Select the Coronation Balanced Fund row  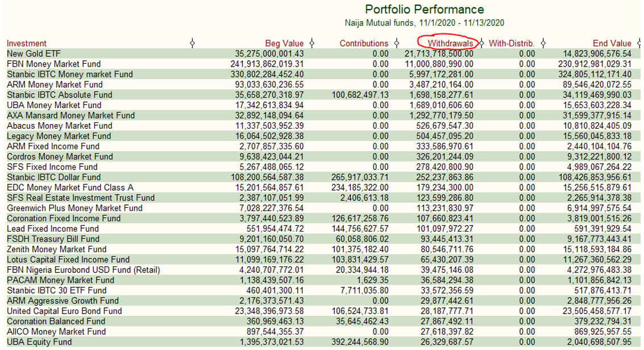pyautogui.click(x=323, y=321)
